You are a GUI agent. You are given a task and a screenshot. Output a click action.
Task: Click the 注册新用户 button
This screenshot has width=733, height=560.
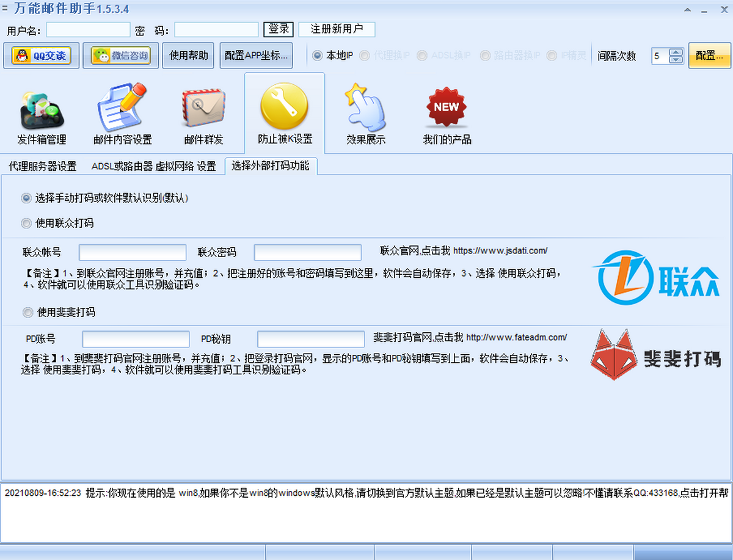[x=337, y=29]
